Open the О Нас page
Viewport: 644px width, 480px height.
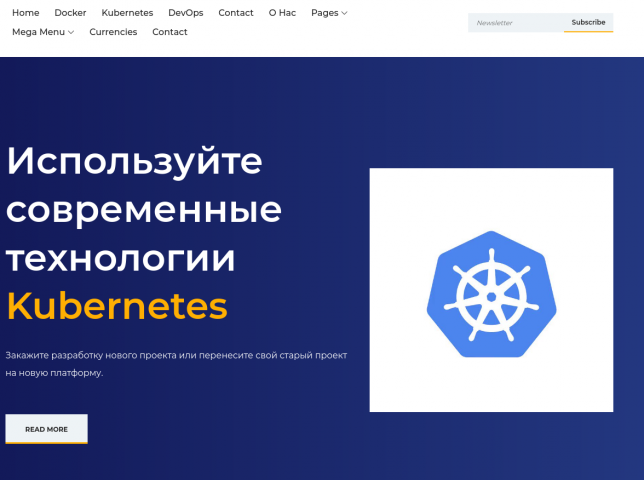[x=282, y=13]
